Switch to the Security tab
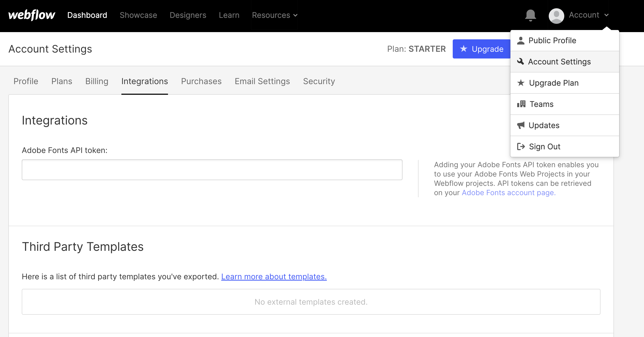Image resolution: width=644 pixels, height=337 pixels. [319, 81]
